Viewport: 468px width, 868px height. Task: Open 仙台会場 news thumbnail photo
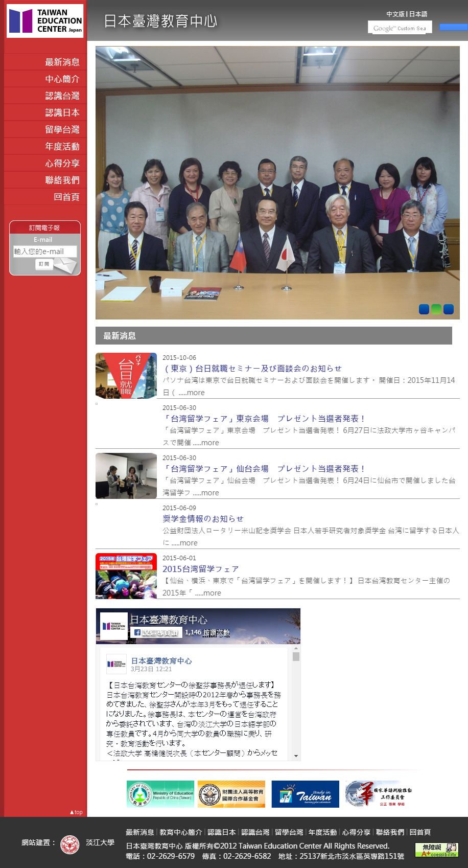tap(126, 476)
